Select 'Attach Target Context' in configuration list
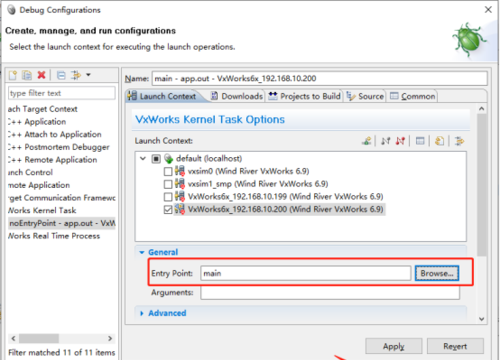Viewport: 500px width, 360px height. (43, 109)
